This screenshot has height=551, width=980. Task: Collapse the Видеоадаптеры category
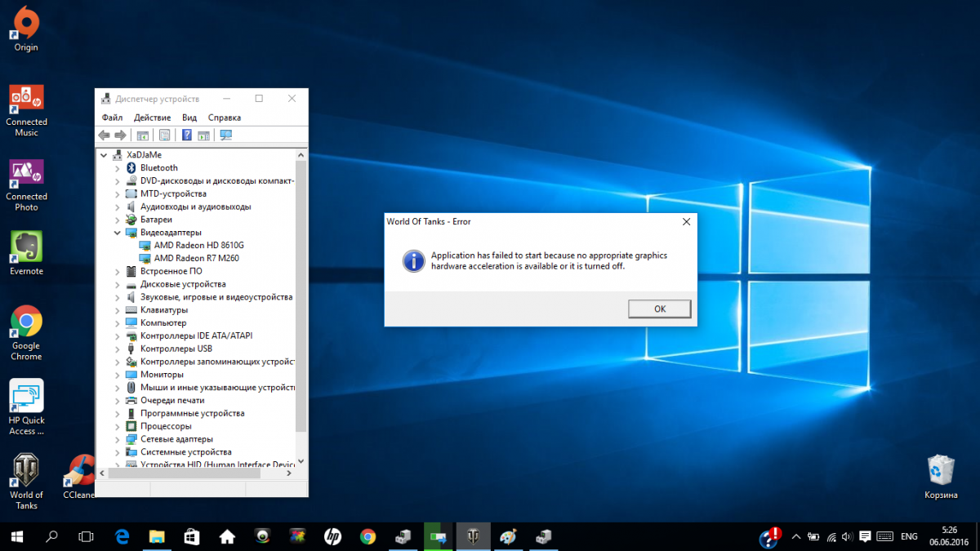click(118, 233)
